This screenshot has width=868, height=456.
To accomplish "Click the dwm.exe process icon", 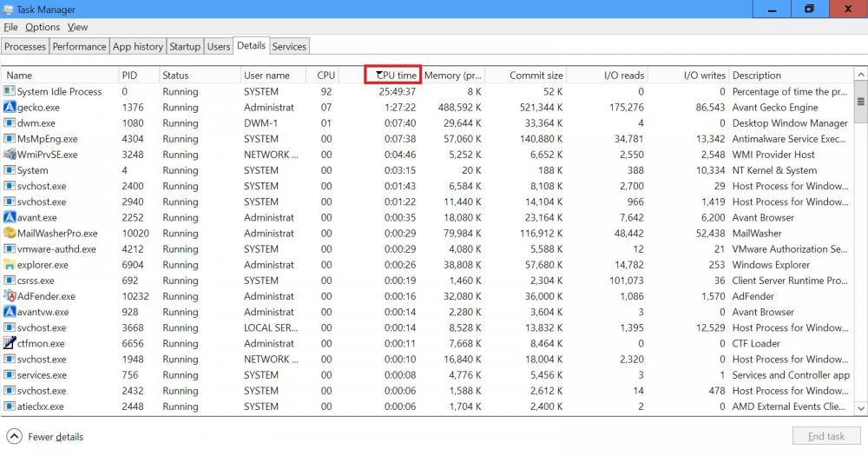I will point(10,122).
